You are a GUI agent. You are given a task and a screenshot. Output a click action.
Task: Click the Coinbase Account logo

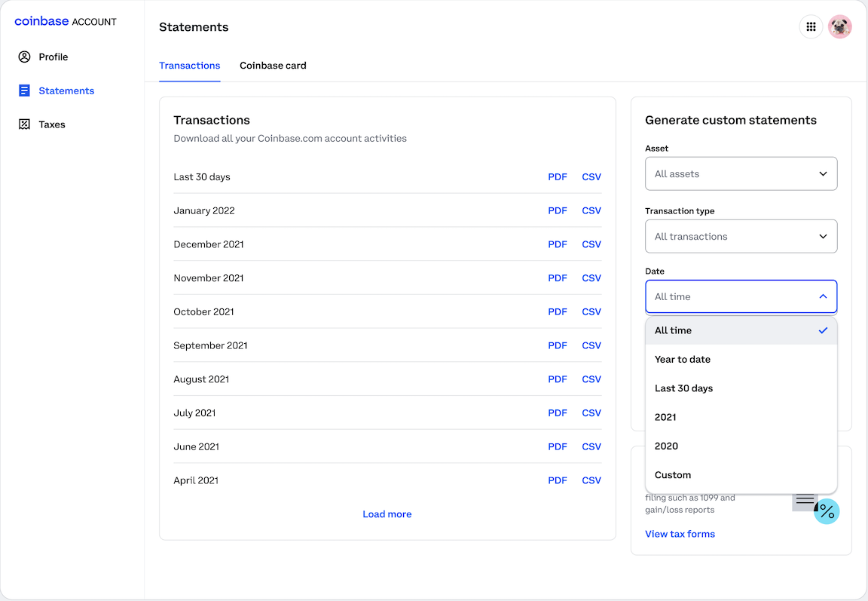pyautogui.click(x=66, y=21)
